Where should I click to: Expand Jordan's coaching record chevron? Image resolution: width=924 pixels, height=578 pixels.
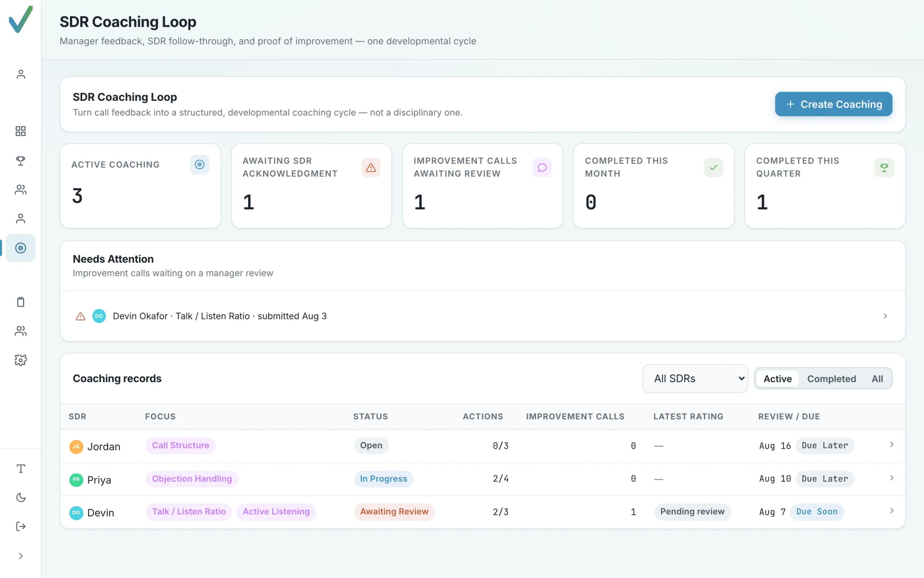coord(892,445)
